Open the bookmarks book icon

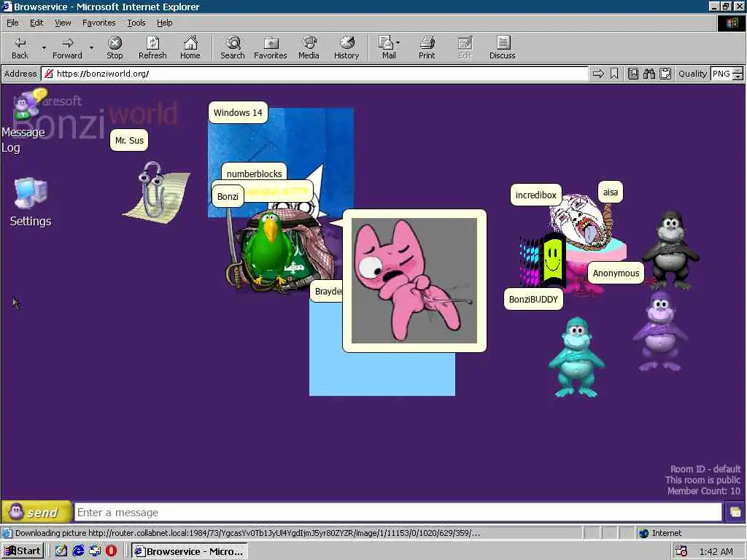coord(633,74)
